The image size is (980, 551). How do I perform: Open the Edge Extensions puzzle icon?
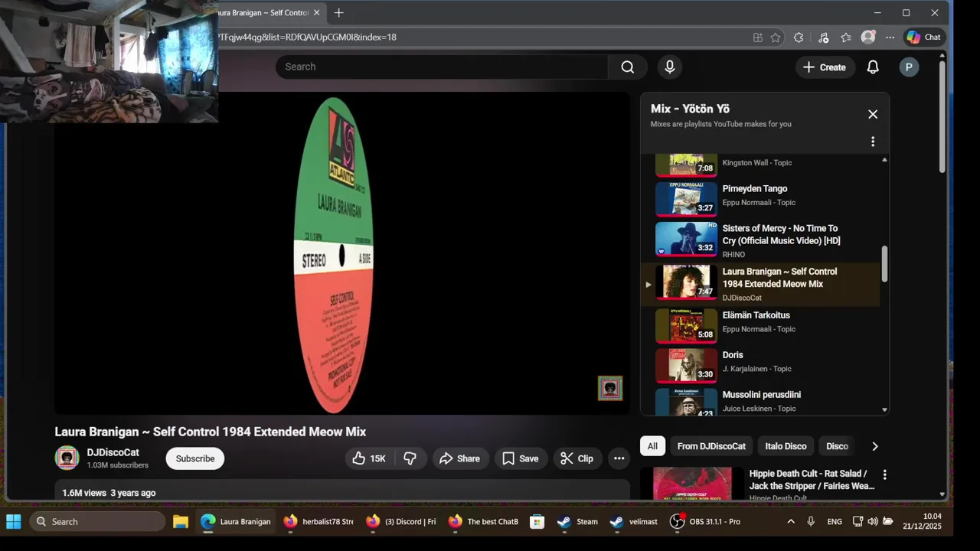click(799, 37)
